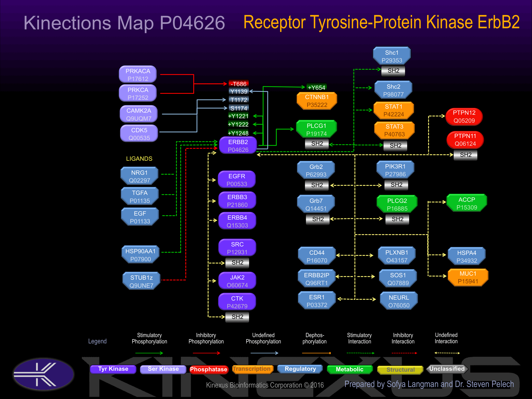Select the Metabolic legend swatch
This screenshot has height=399, width=532.
coord(350,369)
